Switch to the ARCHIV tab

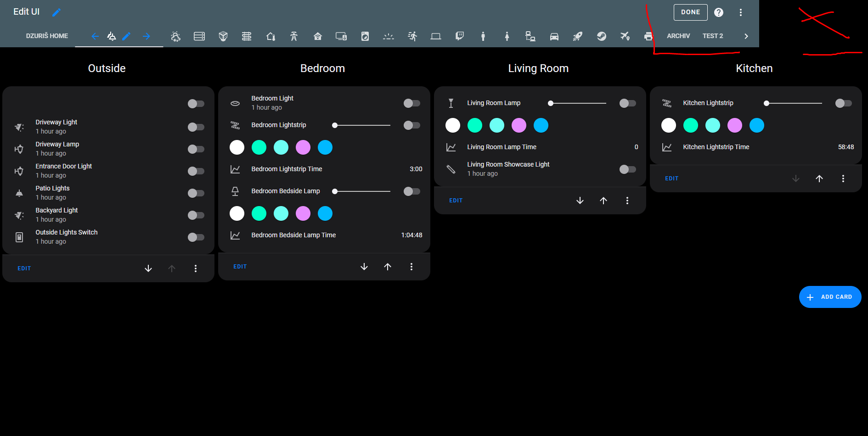tap(678, 36)
